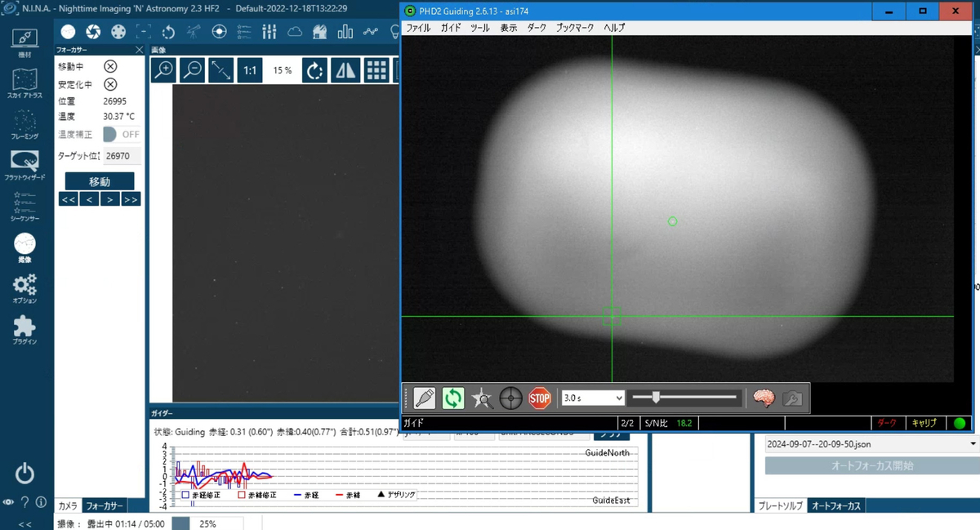Switch to the プレートソルブ tab

point(781,506)
